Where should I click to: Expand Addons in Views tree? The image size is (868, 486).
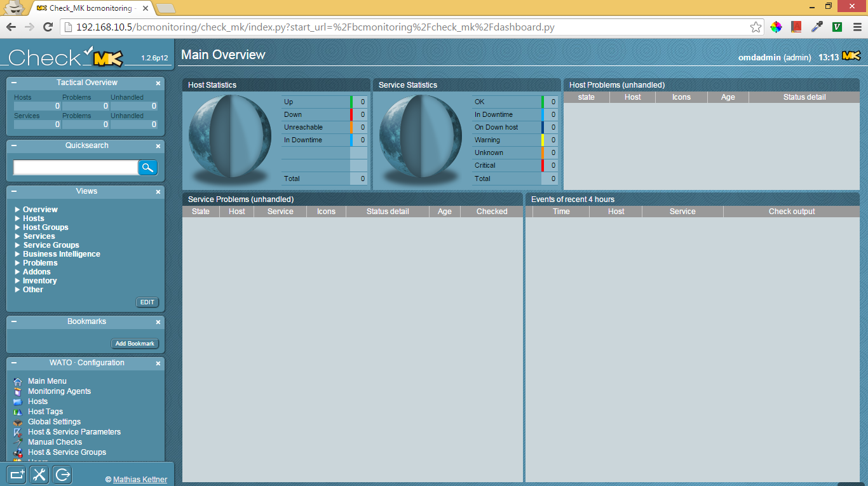(18, 272)
